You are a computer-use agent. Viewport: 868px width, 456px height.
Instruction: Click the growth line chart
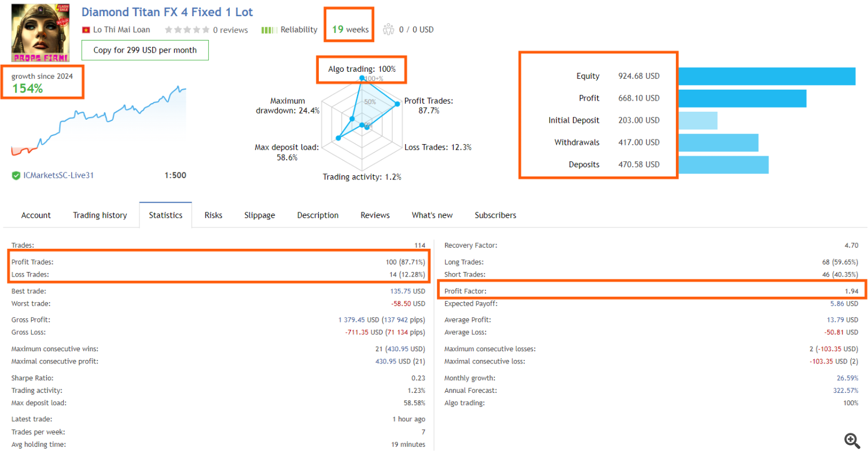(x=99, y=122)
